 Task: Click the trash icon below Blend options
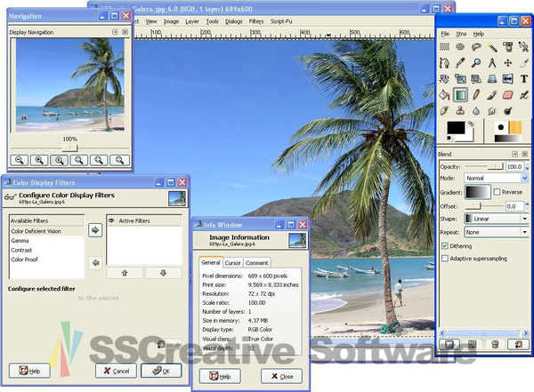495,344
